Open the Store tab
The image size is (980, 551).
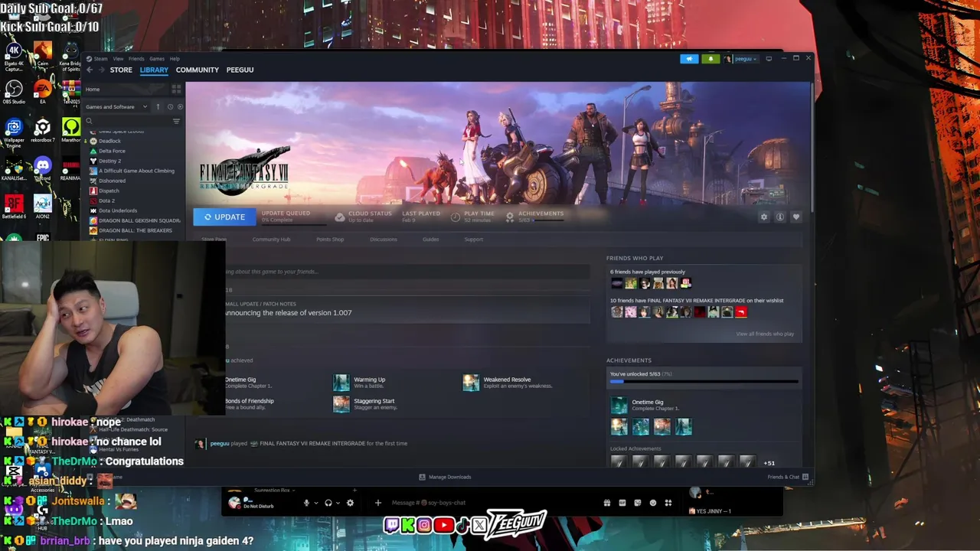tap(121, 70)
